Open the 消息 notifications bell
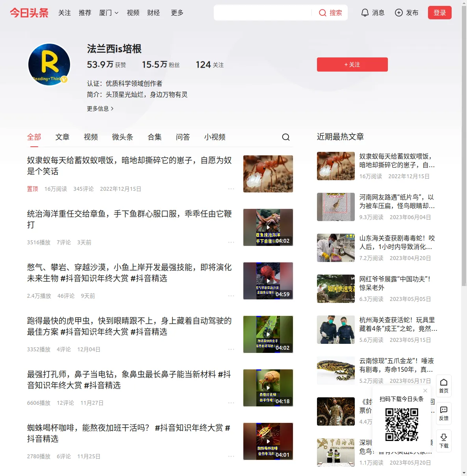 tap(365, 13)
